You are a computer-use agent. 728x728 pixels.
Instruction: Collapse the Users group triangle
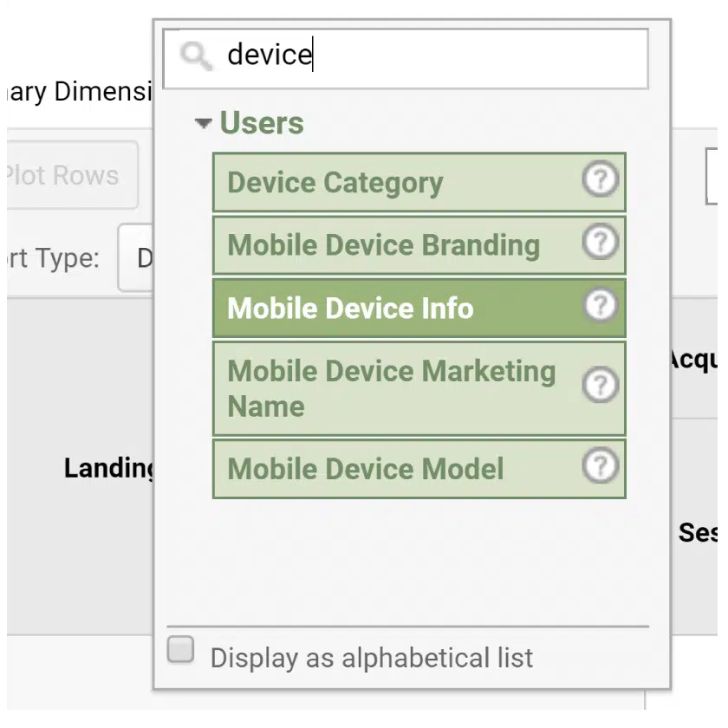[x=204, y=124]
